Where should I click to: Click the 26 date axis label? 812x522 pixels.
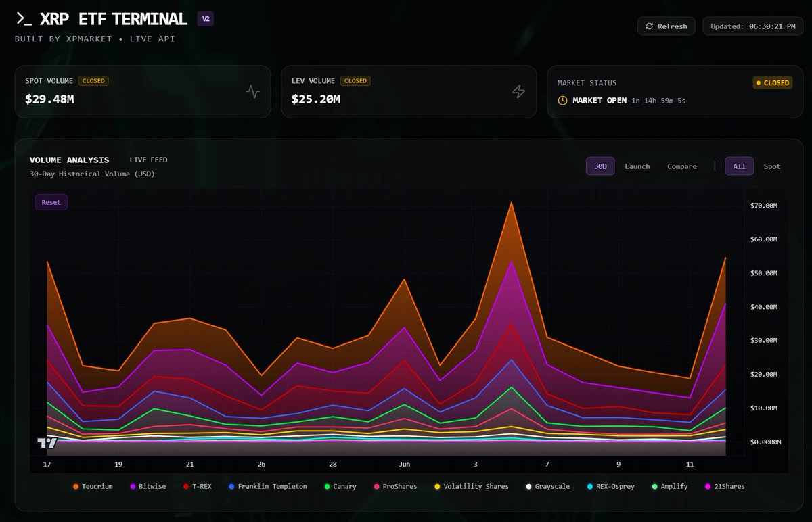(261, 465)
